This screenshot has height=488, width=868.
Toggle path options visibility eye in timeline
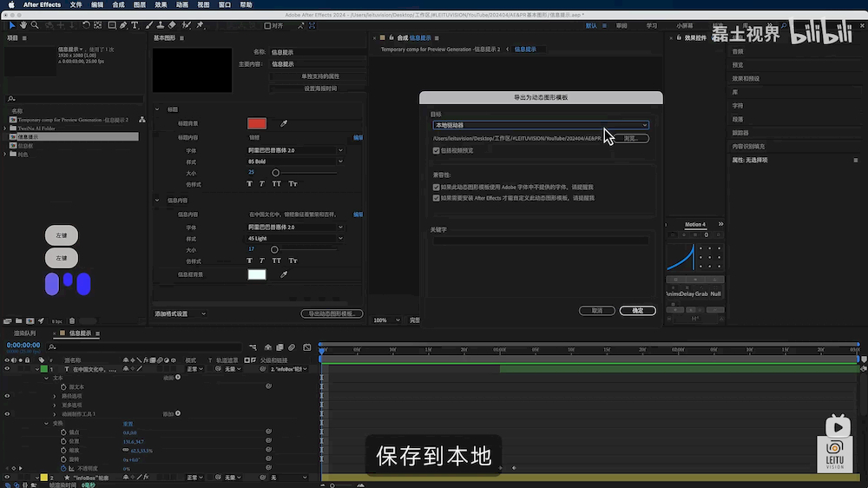click(x=7, y=396)
